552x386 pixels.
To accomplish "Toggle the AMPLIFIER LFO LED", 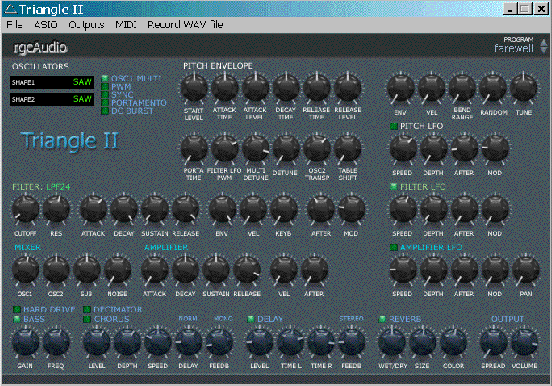I will pyautogui.click(x=394, y=247).
